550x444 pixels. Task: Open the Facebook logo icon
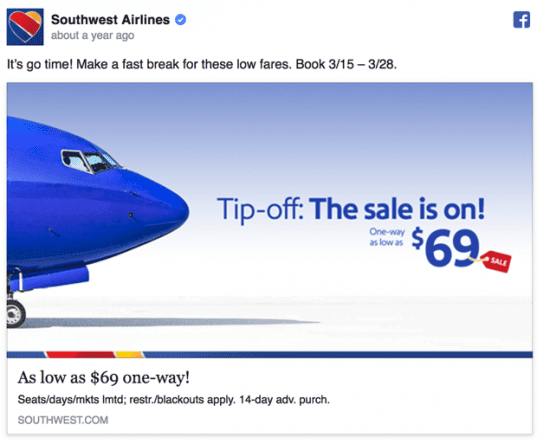(522, 20)
